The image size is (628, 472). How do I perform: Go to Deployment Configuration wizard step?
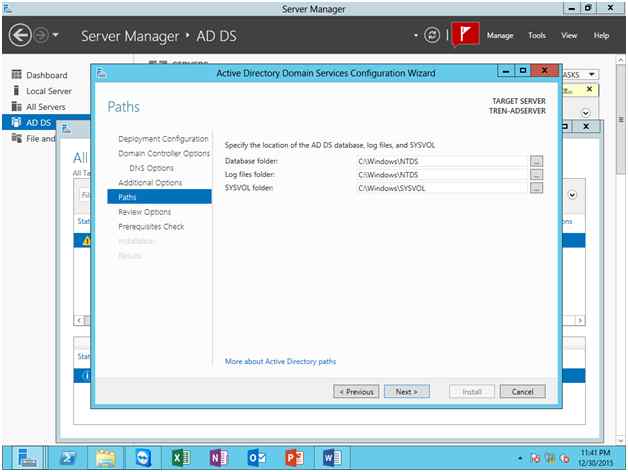pos(163,139)
